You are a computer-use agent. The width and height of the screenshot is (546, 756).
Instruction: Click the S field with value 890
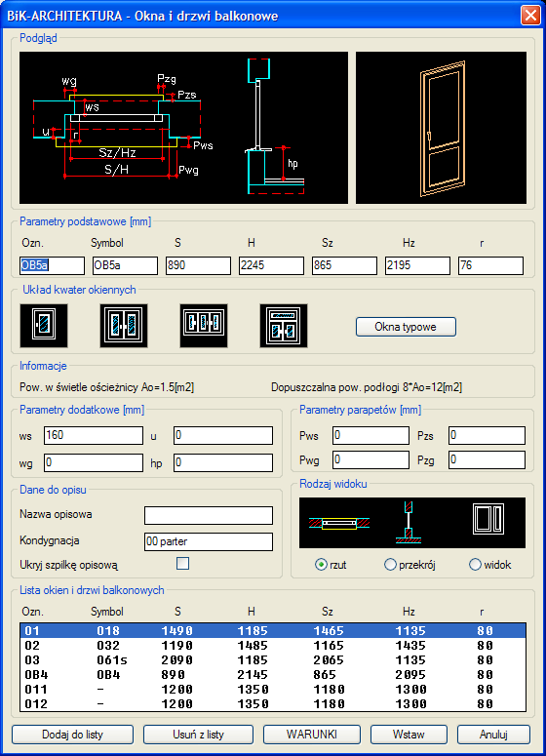click(x=198, y=265)
